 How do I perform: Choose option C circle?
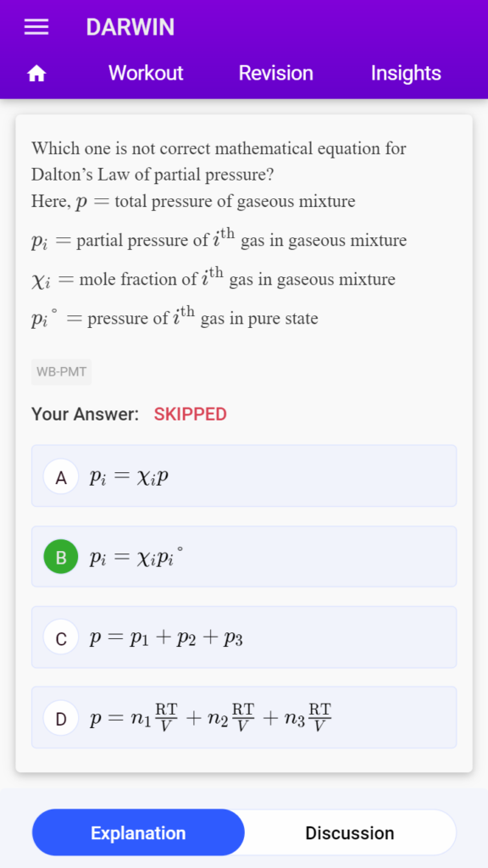(61, 637)
